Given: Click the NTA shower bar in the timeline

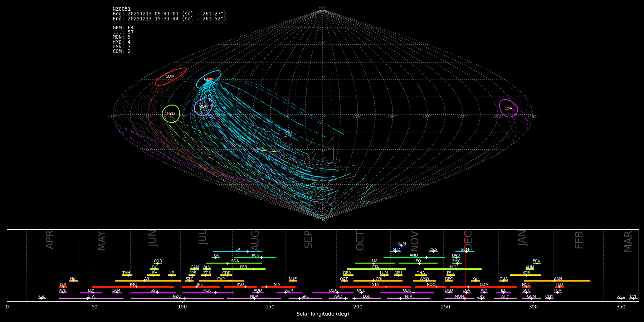Looking at the screenshot, I should pos(409,298).
